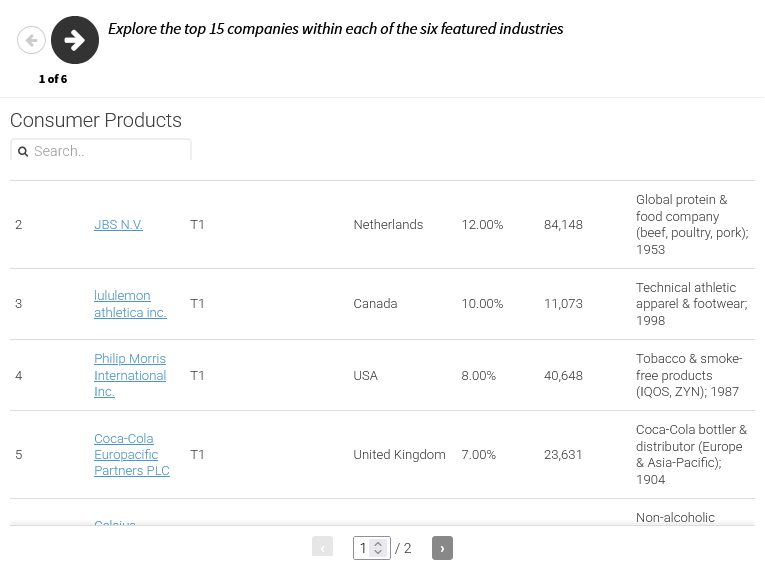
Task: Click the Global protein & food company description
Action: [692, 224]
